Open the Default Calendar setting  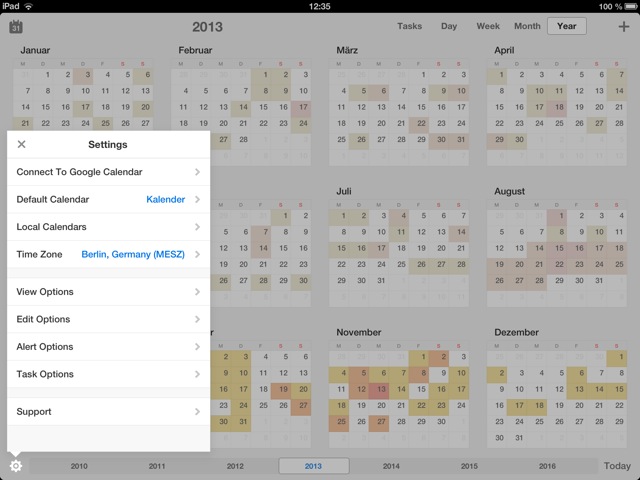coord(108,199)
